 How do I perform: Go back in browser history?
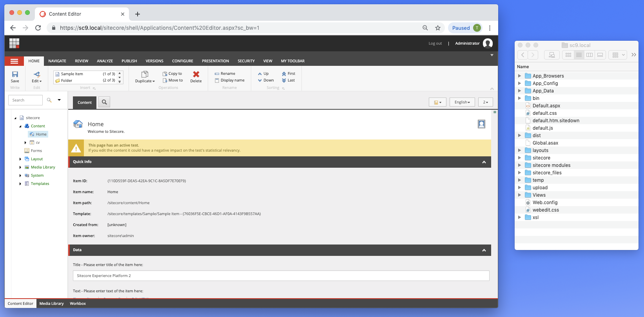[x=13, y=28]
